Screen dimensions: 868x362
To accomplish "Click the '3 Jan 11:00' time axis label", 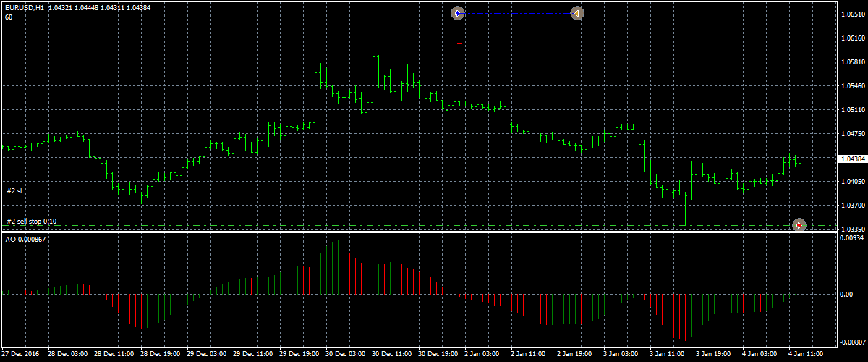I will pos(667,355).
